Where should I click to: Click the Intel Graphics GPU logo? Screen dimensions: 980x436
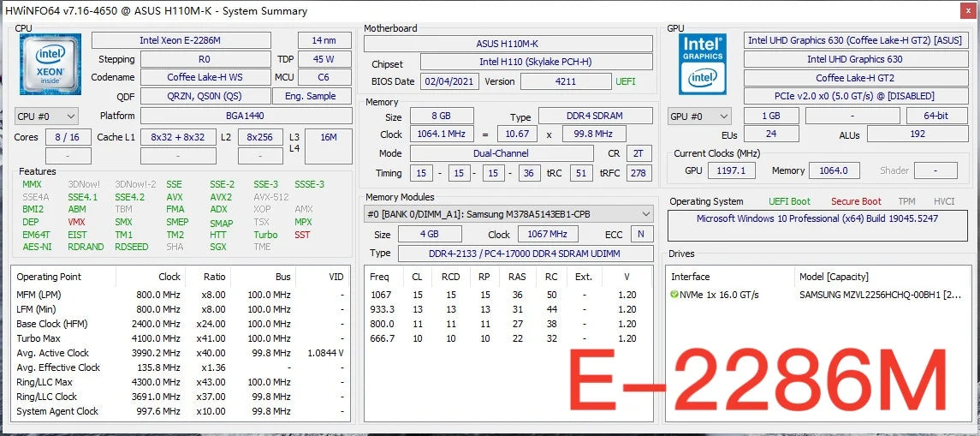point(703,64)
